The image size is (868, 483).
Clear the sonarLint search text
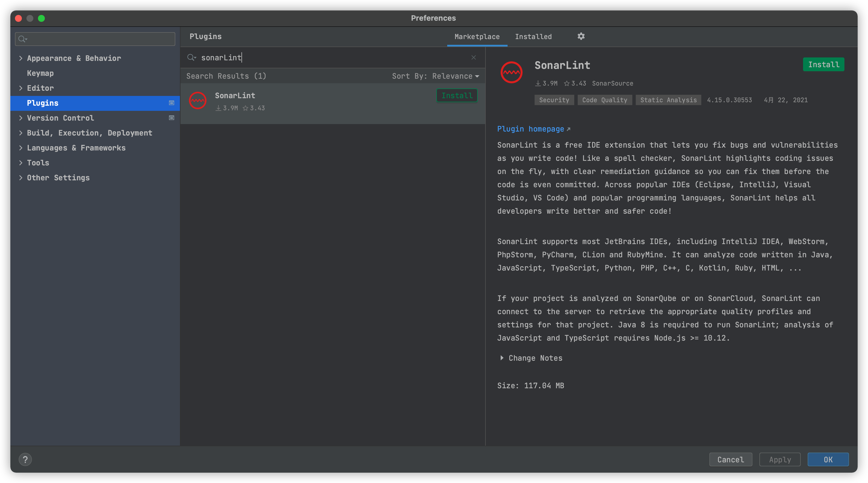tap(473, 57)
